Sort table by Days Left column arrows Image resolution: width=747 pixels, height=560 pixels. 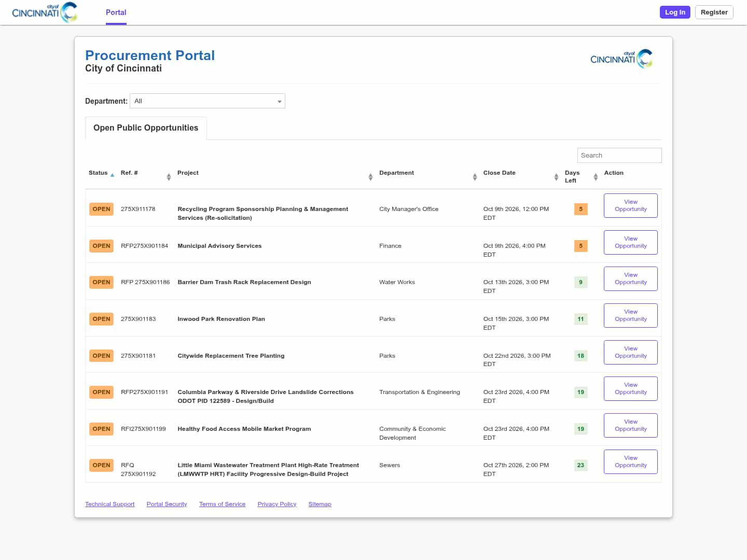596,177
